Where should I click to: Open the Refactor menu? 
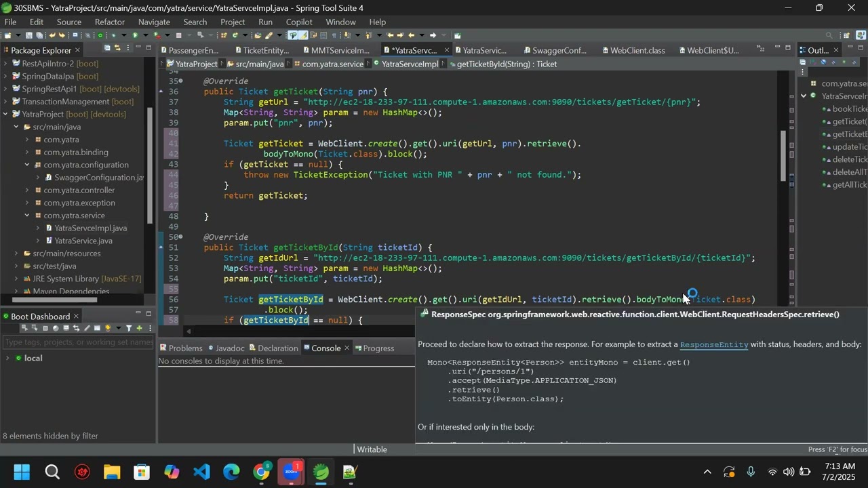[110, 22]
